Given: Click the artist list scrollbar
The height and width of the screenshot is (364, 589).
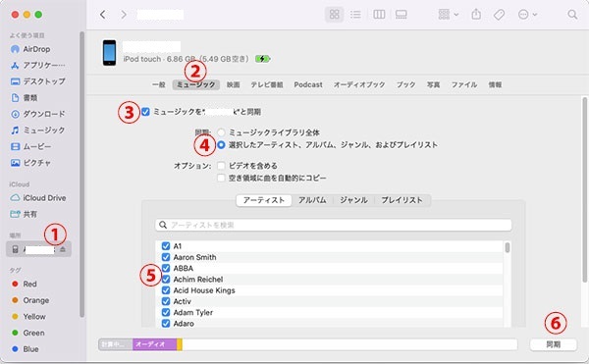Looking at the screenshot, I should (508, 247).
